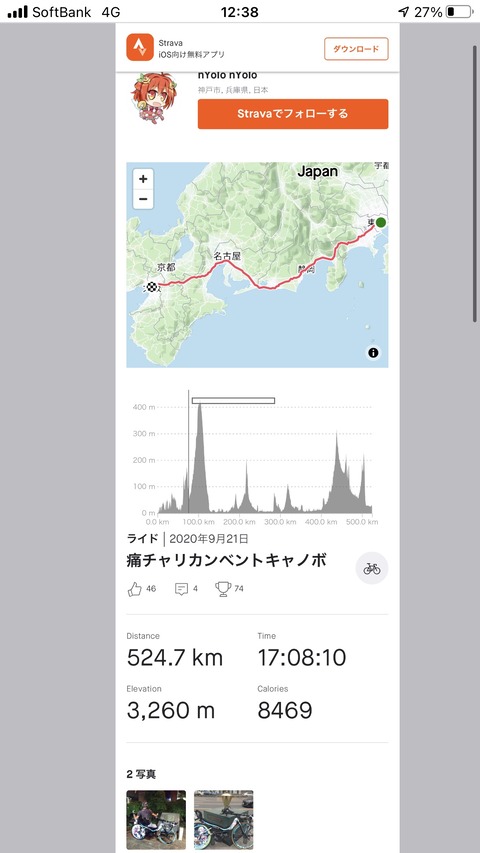Click the 名古屋 label on the map

pyautogui.click(x=226, y=256)
